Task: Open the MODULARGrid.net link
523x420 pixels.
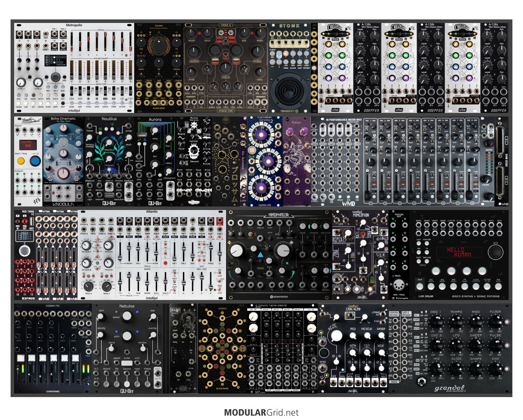Action: (x=261, y=412)
